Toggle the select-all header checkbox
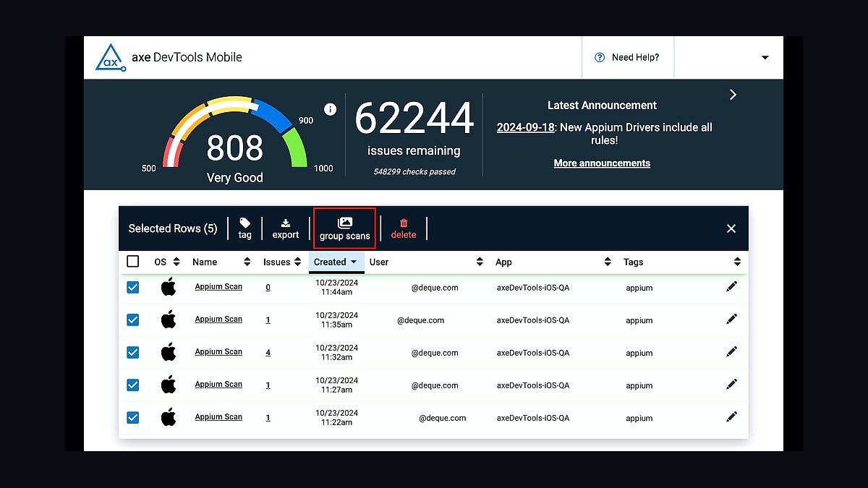The height and width of the screenshot is (488, 868). (x=133, y=262)
